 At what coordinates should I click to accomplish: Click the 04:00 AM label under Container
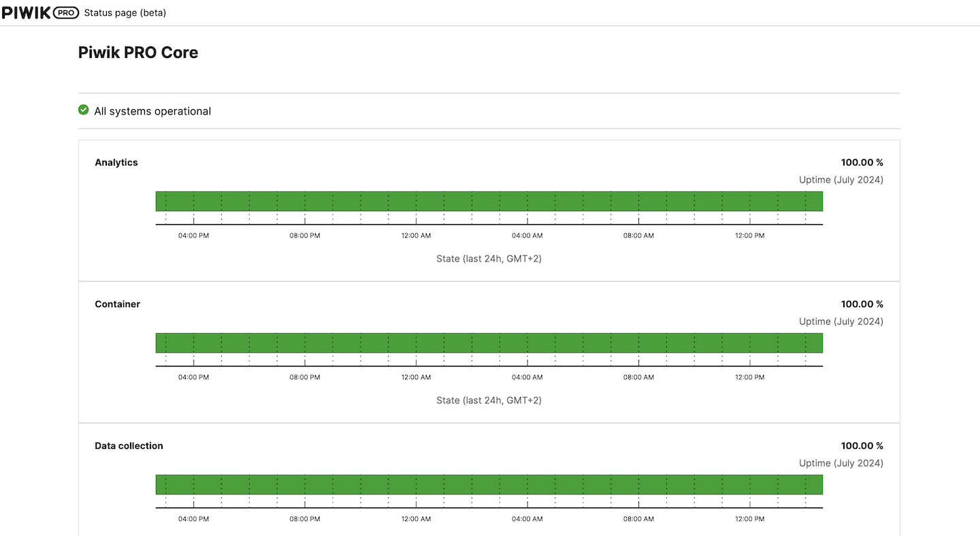click(x=527, y=377)
